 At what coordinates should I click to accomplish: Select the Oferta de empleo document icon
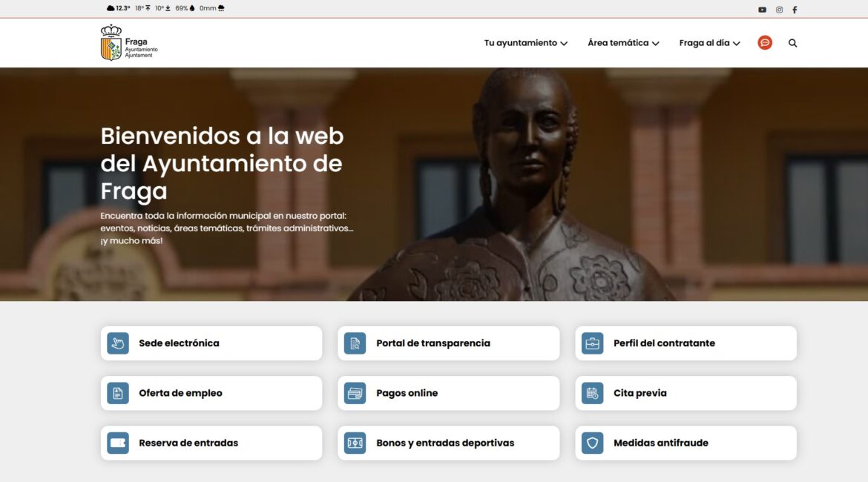click(117, 392)
